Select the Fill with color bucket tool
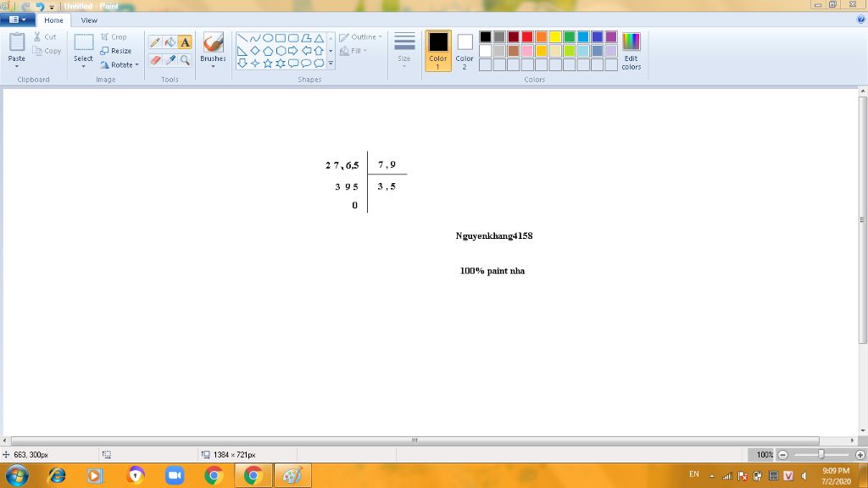The width and height of the screenshot is (868, 488). (170, 42)
